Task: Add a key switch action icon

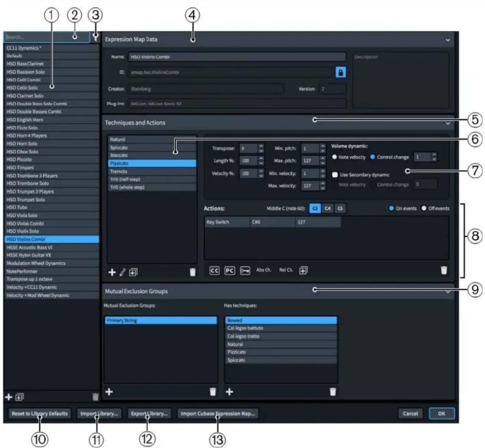Action: 245,271
